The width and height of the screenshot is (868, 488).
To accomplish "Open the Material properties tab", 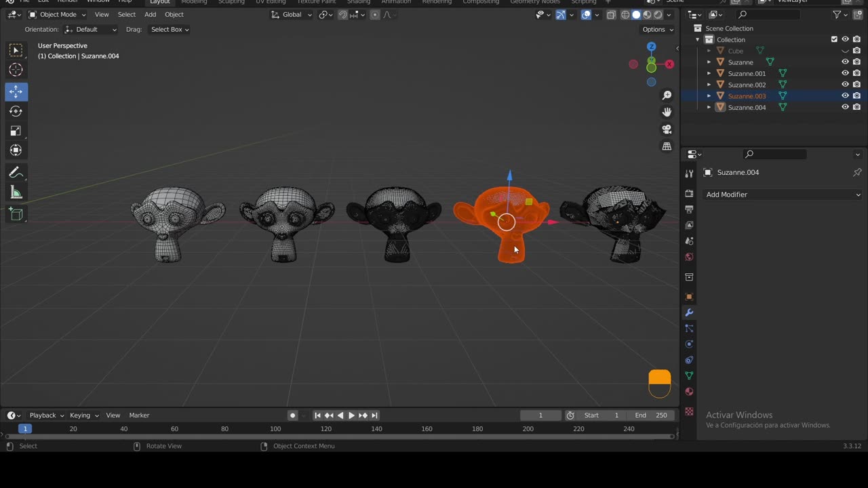I will [689, 391].
